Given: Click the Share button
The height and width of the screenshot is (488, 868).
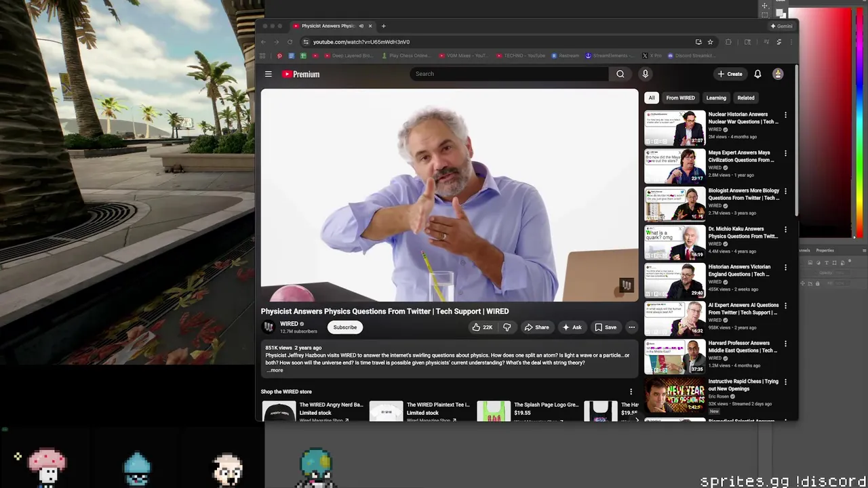Looking at the screenshot, I should coord(536,327).
